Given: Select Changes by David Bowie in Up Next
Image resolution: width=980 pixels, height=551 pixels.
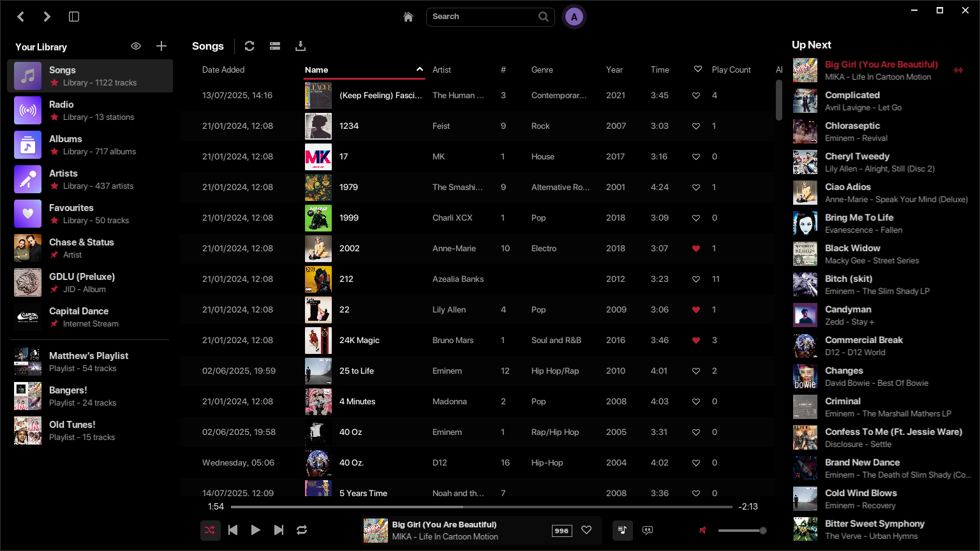Looking at the screenshot, I should tap(881, 376).
